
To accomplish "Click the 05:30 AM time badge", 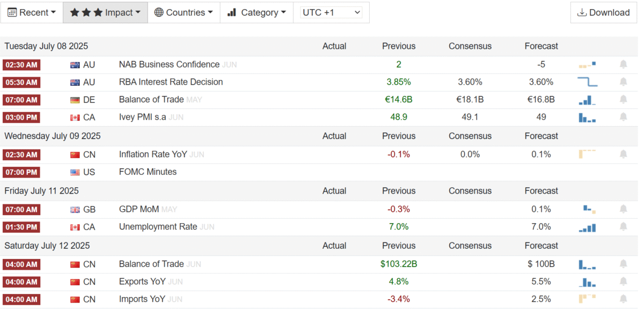I will click(21, 83).
